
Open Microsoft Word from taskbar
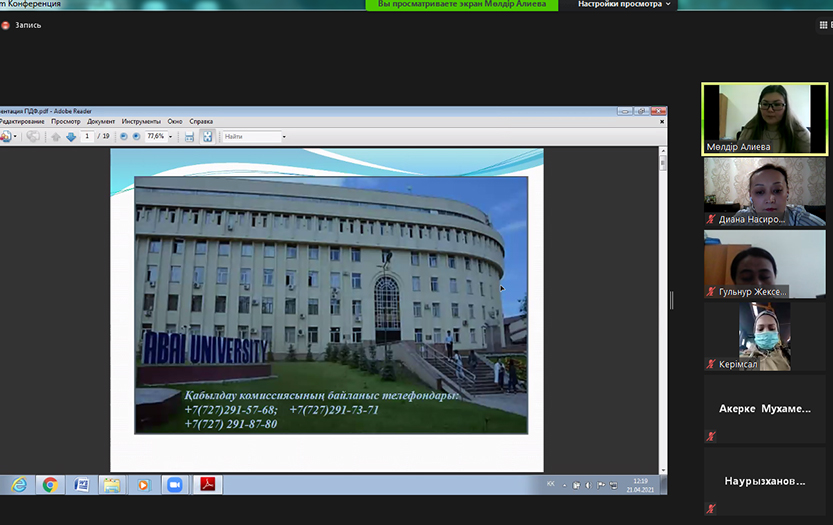(81, 485)
